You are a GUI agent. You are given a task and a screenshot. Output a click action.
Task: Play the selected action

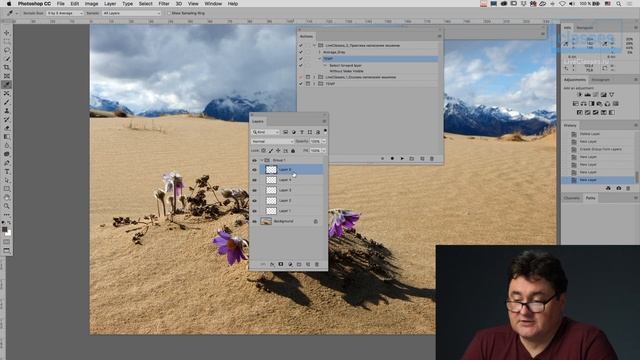pos(402,158)
